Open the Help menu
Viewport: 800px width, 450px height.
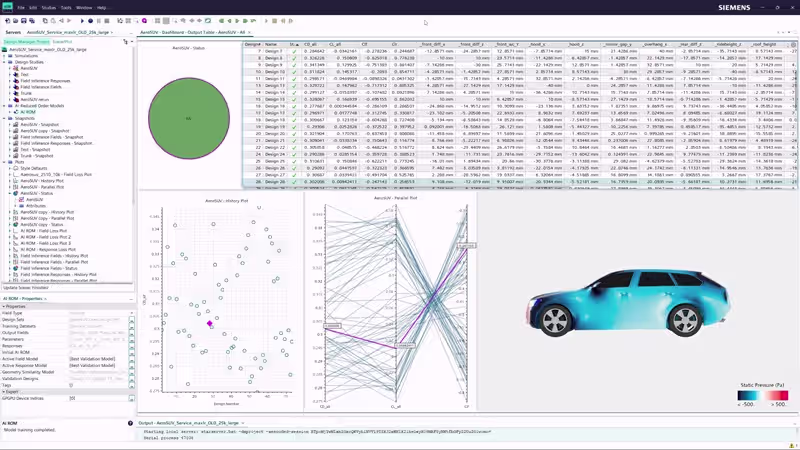coord(102,8)
